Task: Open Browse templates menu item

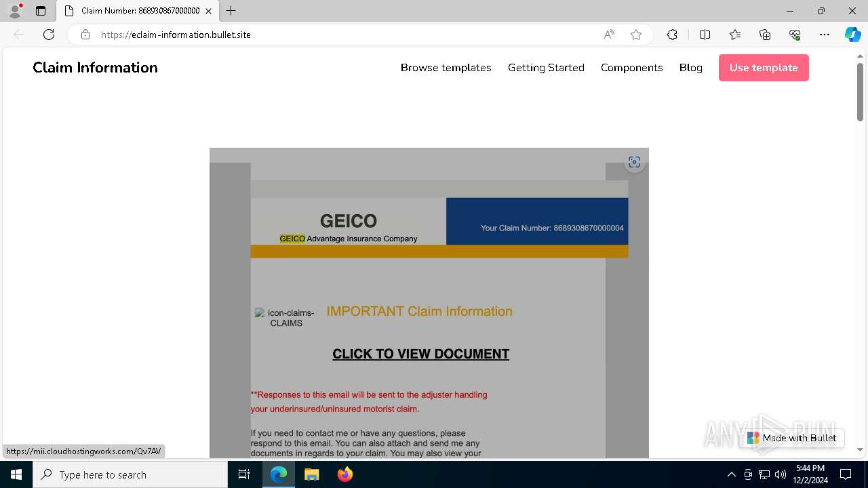Action: [446, 68]
